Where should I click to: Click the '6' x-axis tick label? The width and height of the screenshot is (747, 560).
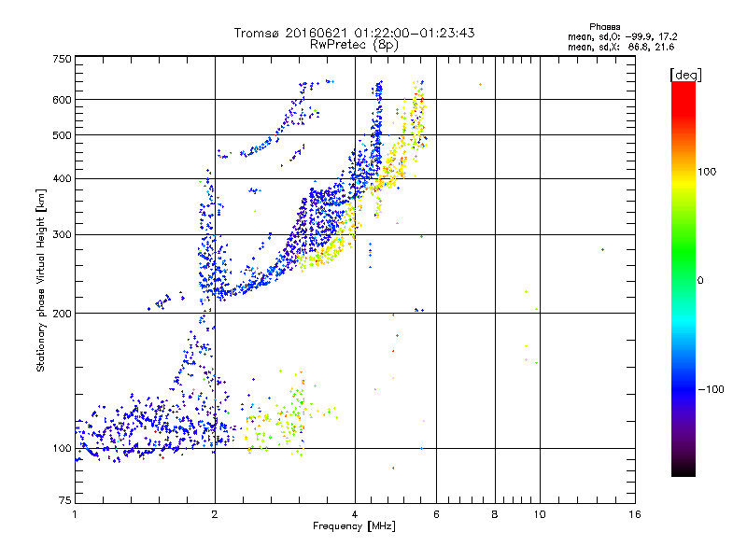click(436, 514)
